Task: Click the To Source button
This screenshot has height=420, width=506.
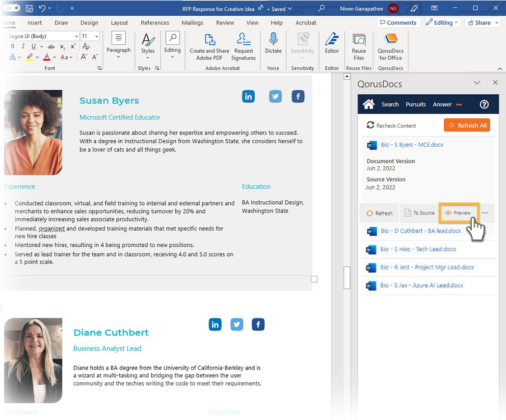Action: (420, 213)
